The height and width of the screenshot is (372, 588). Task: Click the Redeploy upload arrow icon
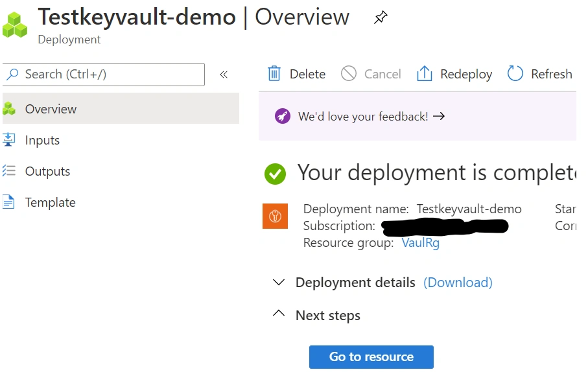[x=425, y=73]
